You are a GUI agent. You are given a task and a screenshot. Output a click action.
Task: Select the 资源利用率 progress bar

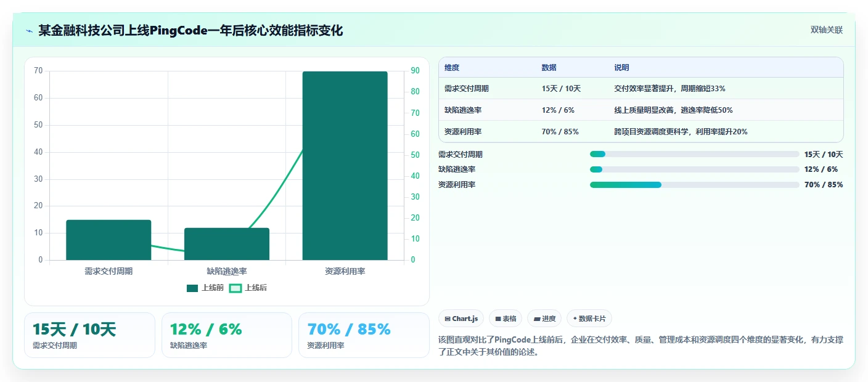point(694,185)
